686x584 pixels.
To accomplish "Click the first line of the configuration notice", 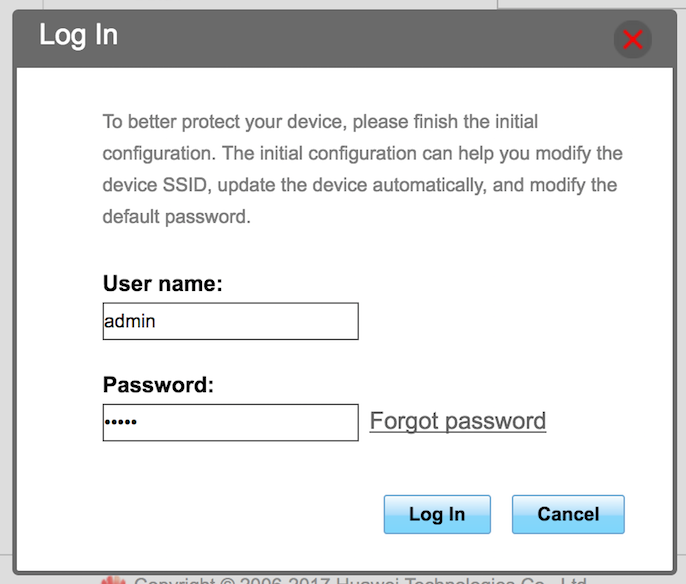I will (x=320, y=122).
